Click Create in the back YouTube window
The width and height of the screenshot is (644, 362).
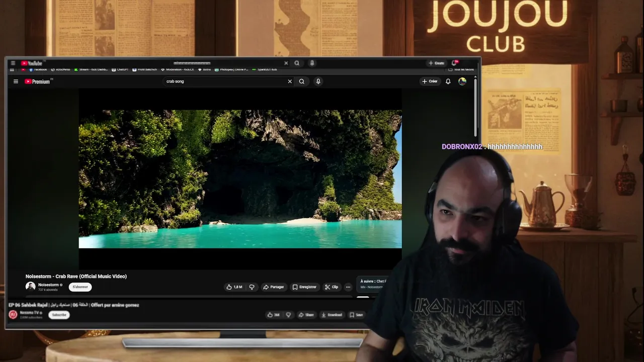[x=436, y=63]
